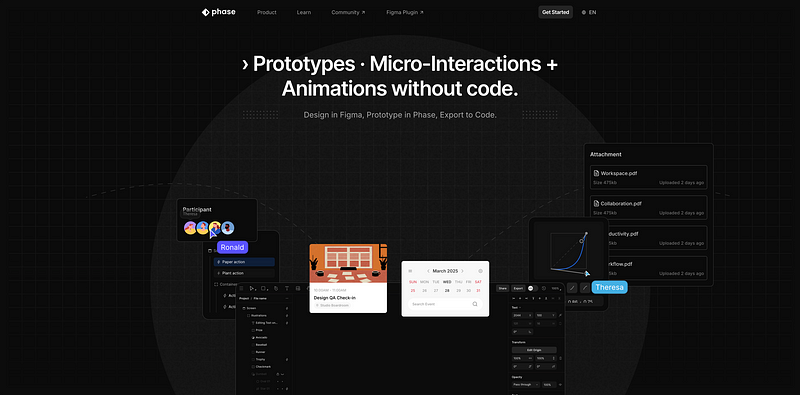Open the editor zoom percentage dropdown
This screenshot has height=395, width=800.
coord(556,288)
